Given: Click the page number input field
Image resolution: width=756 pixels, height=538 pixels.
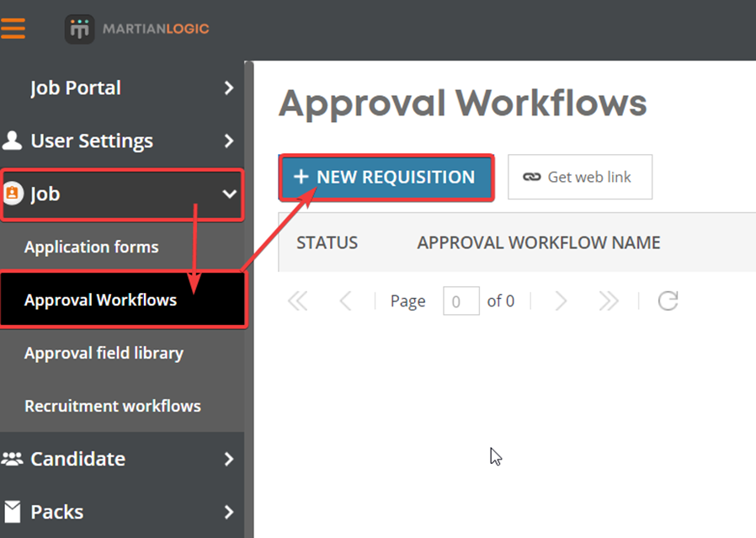Looking at the screenshot, I should [461, 301].
